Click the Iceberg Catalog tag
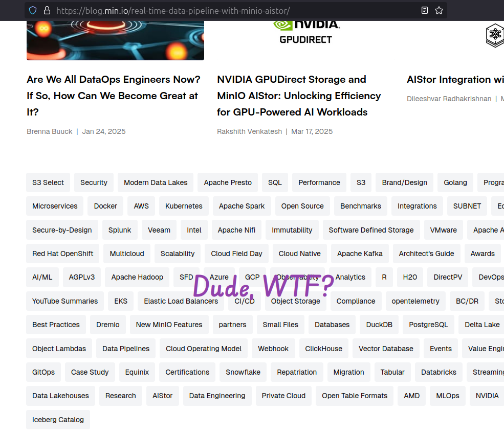Image resolution: width=504 pixels, height=437 pixels. 58,419
